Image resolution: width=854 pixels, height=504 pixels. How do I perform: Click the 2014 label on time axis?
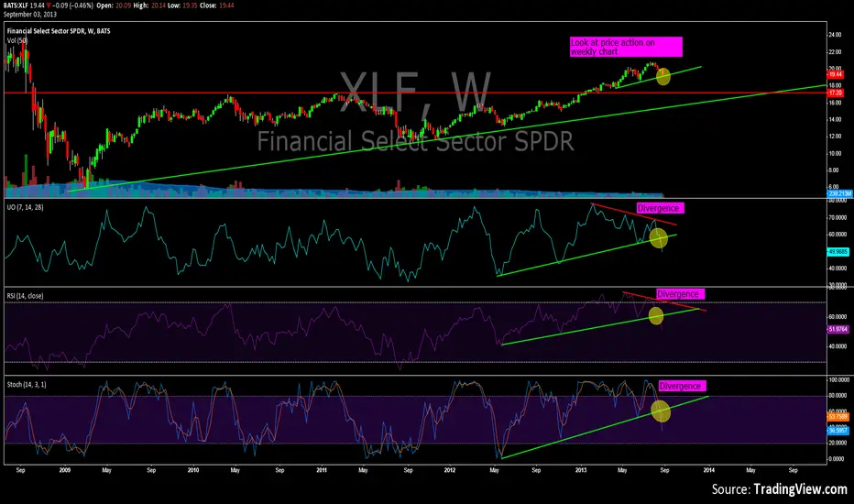tap(709, 470)
